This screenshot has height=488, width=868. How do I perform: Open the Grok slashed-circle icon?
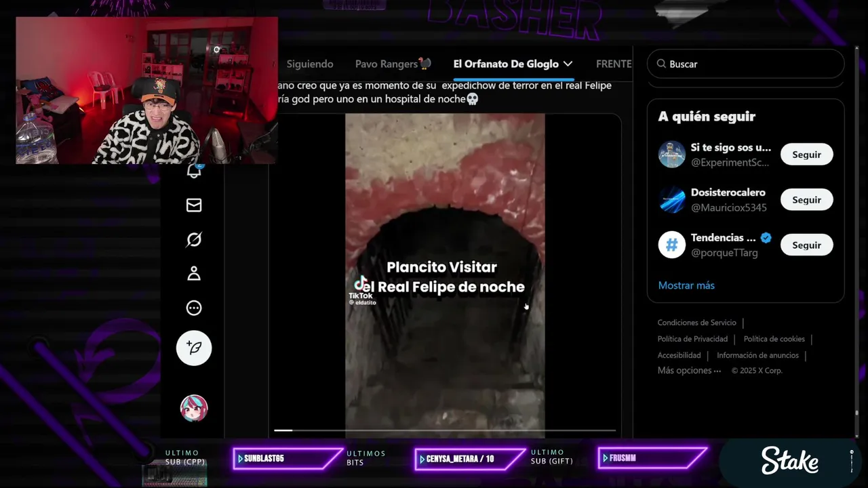(x=194, y=239)
